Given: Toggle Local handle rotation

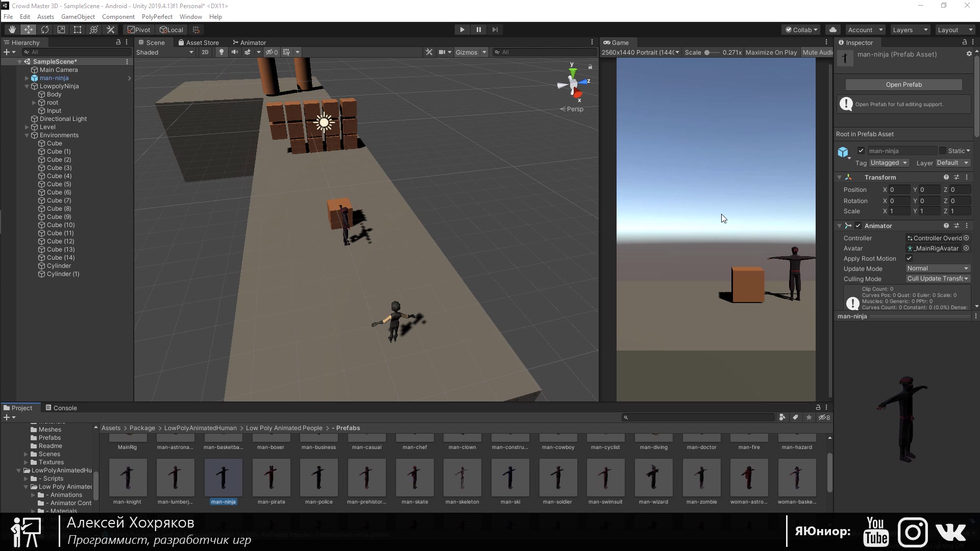Looking at the screenshot, I should point(171,30).
